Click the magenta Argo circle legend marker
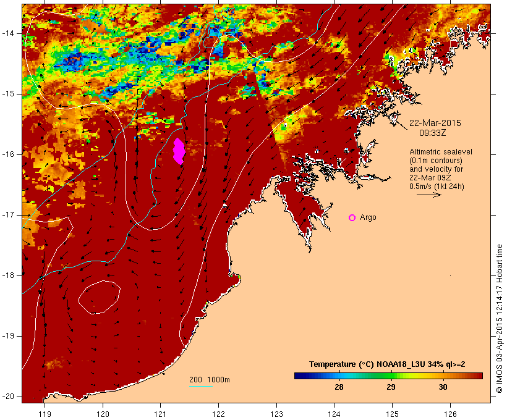The width and height of the screenshot is (507, 420). click(x=352, y=218)
